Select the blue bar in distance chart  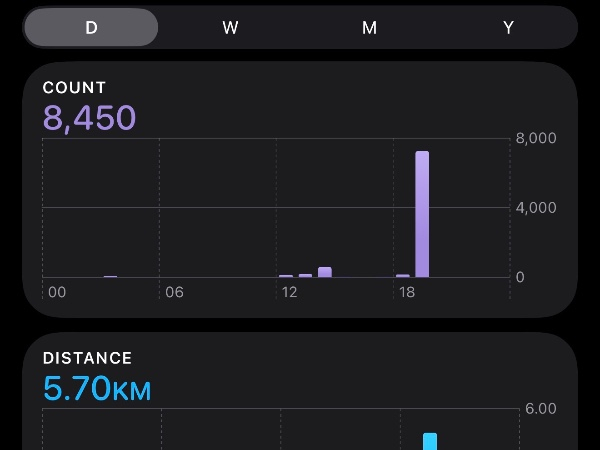[430, 441]
